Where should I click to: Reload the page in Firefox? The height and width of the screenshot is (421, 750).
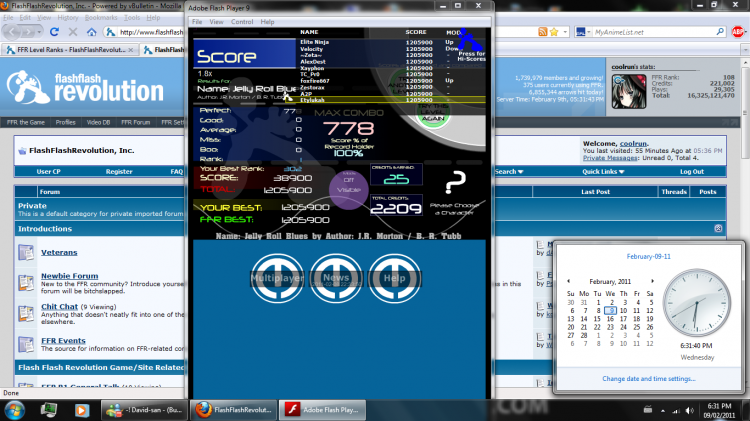[54, 32]
